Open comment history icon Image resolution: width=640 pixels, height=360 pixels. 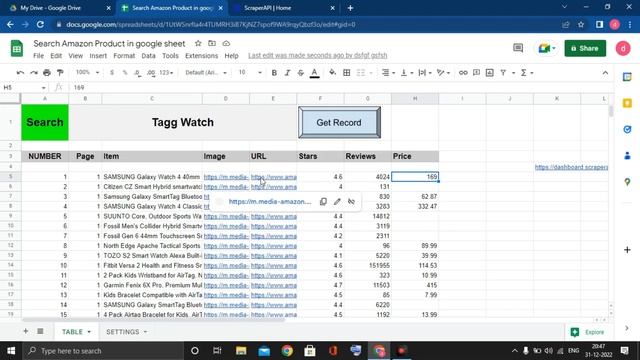(518, 48)
